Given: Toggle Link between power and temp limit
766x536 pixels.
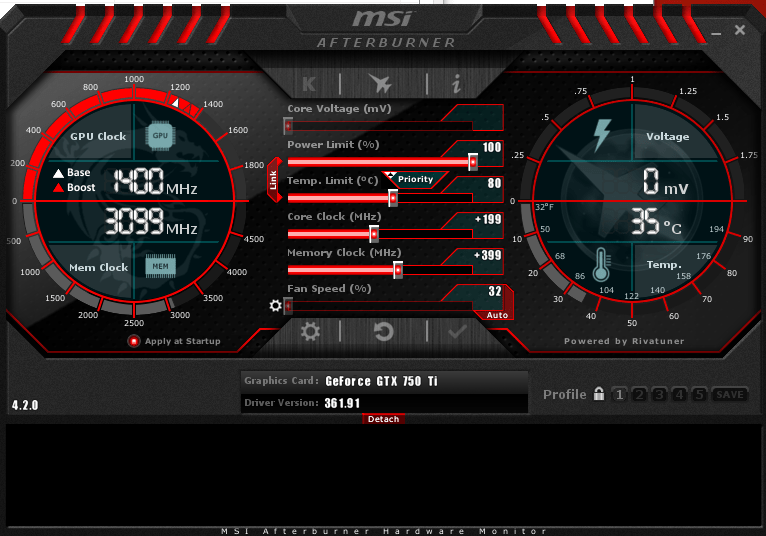Looking at the screenshot, I should 274,180.
